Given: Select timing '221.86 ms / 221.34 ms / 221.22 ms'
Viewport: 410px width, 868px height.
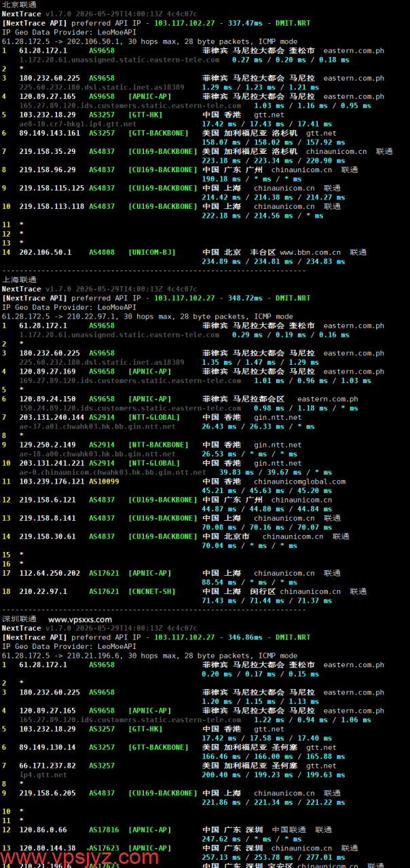Looking at the screenshot, I should pos(274,802).
